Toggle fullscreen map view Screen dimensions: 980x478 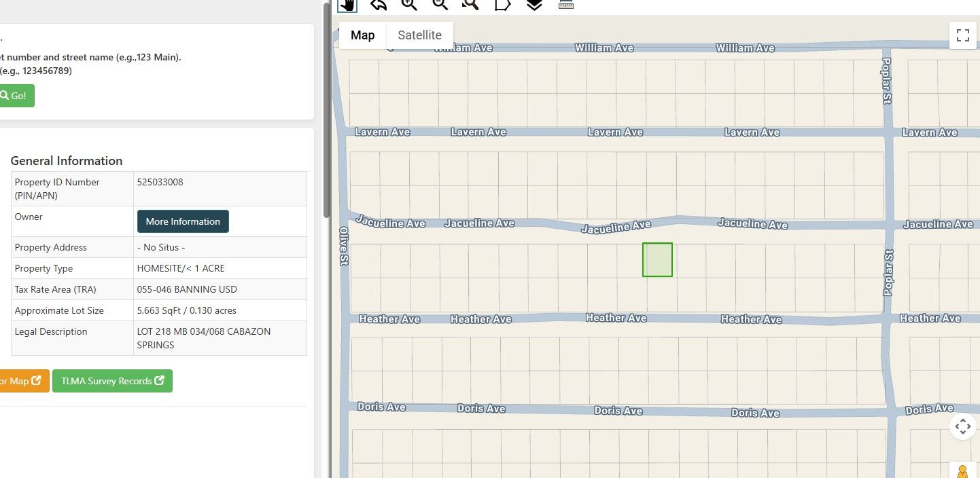962,35
